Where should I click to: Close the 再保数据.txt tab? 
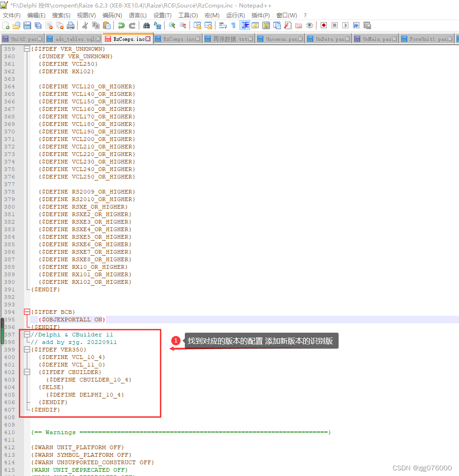coord(251,39)
